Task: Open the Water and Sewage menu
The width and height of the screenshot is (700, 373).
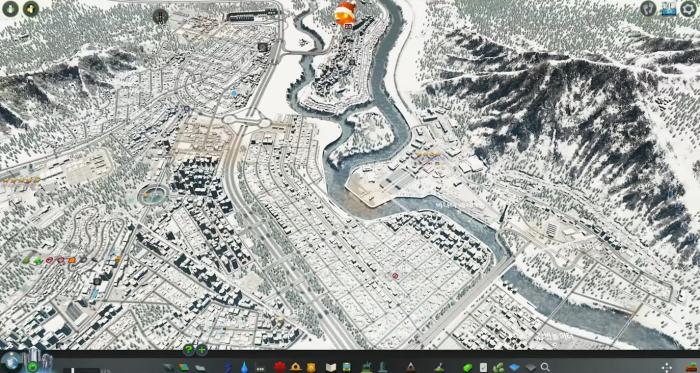Action: point(244,367)
